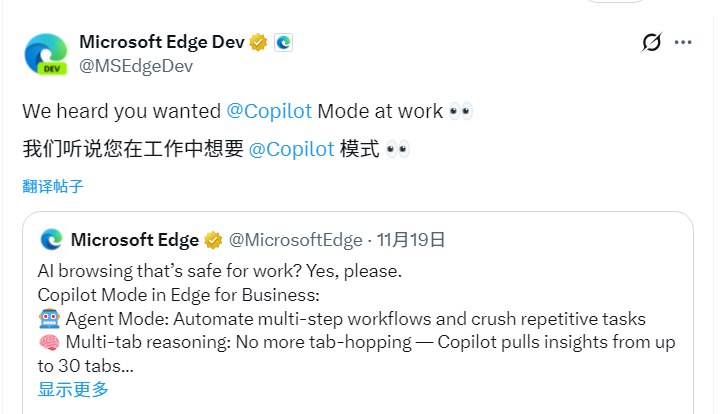Click the @Copilot mention in the Chinese text
The height and width of the screenshot is (414, 727).
291,149
